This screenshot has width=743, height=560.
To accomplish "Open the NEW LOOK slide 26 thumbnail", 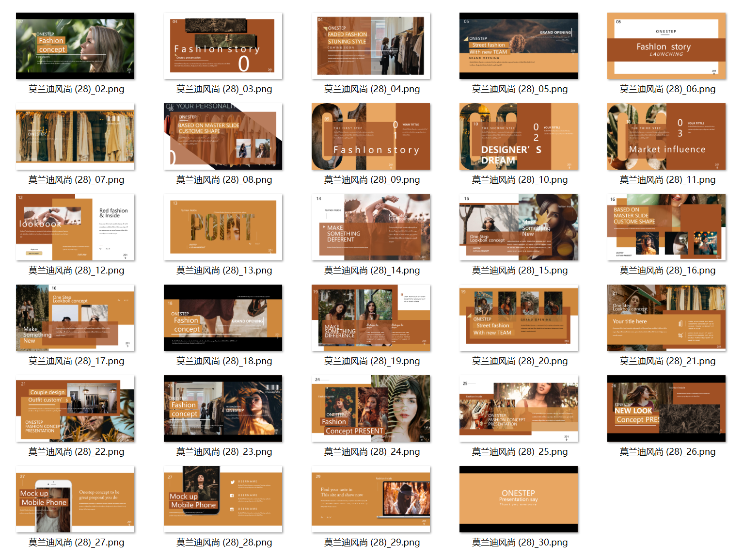I will click(x=666, y=408).
